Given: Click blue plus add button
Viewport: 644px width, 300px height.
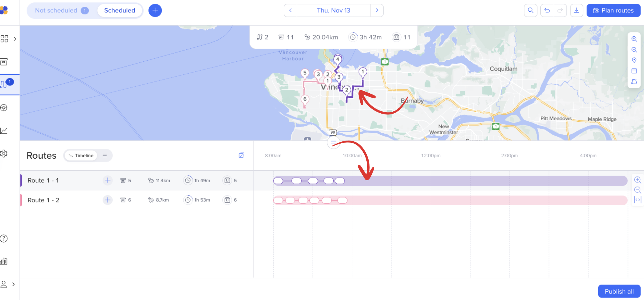Looking at the screenshot, I should pos(155,11).
